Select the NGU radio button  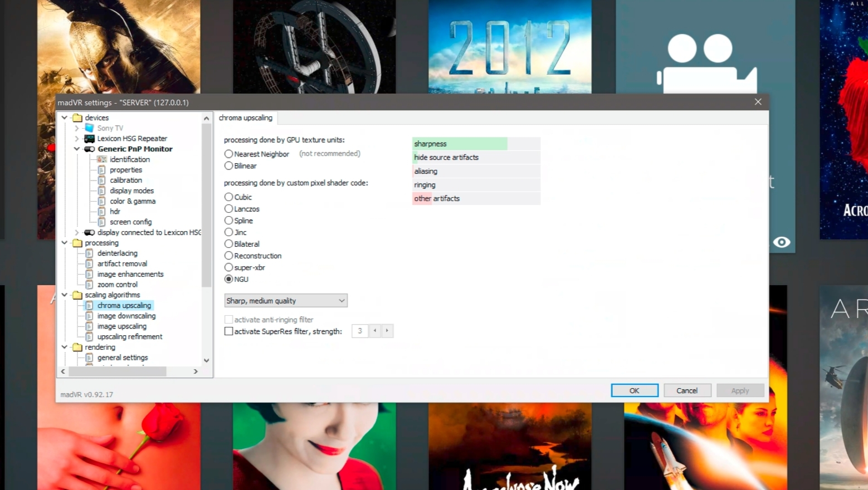(228, 279)
